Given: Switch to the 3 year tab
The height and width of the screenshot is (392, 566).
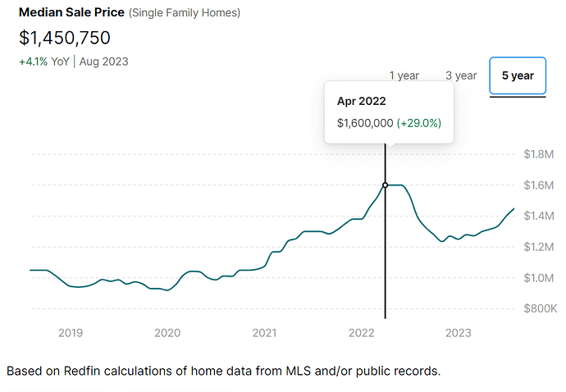Looking at the screenshot, I should click(461, 75).
